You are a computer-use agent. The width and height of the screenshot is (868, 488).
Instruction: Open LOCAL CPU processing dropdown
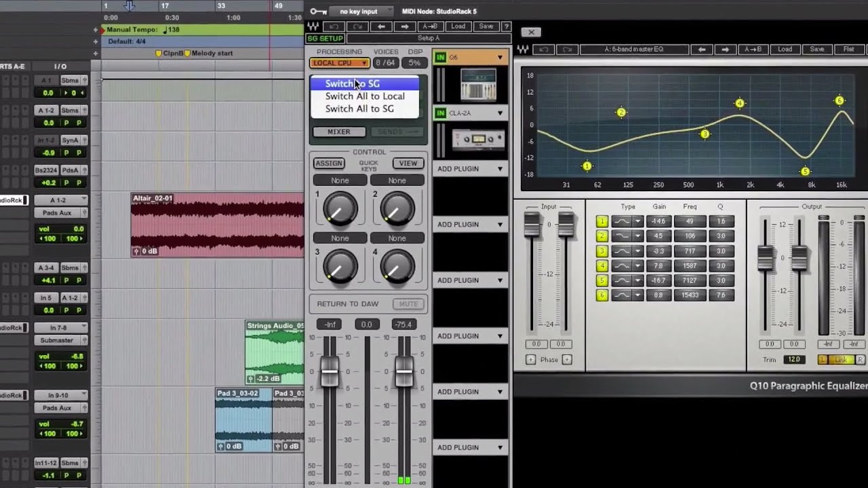click(x=340, y=63)
